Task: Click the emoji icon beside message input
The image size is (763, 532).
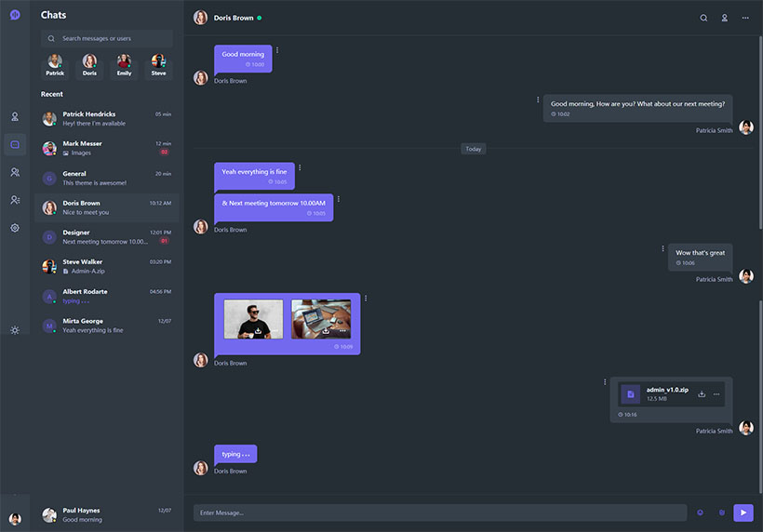Action: 700,512
